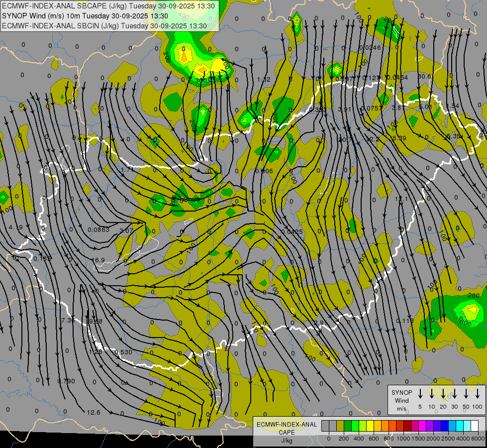Click the map value 1.26

click(x=96, y=351)
